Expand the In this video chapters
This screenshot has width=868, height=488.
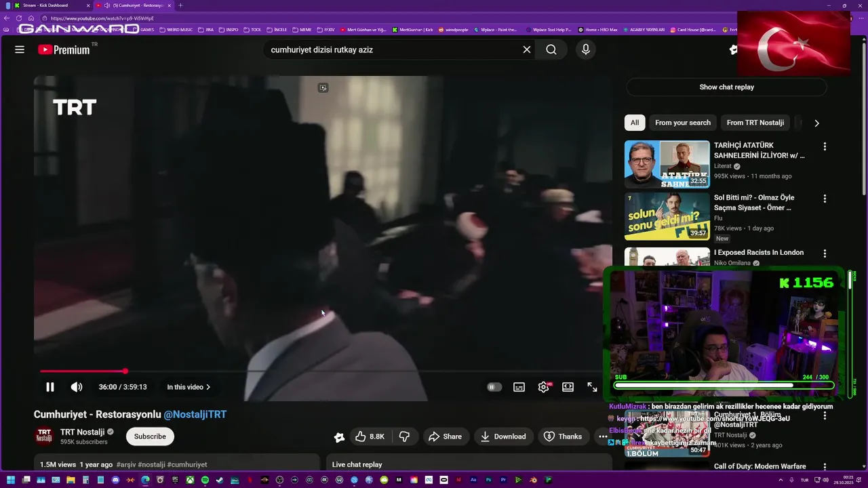(x=189, y=387)
